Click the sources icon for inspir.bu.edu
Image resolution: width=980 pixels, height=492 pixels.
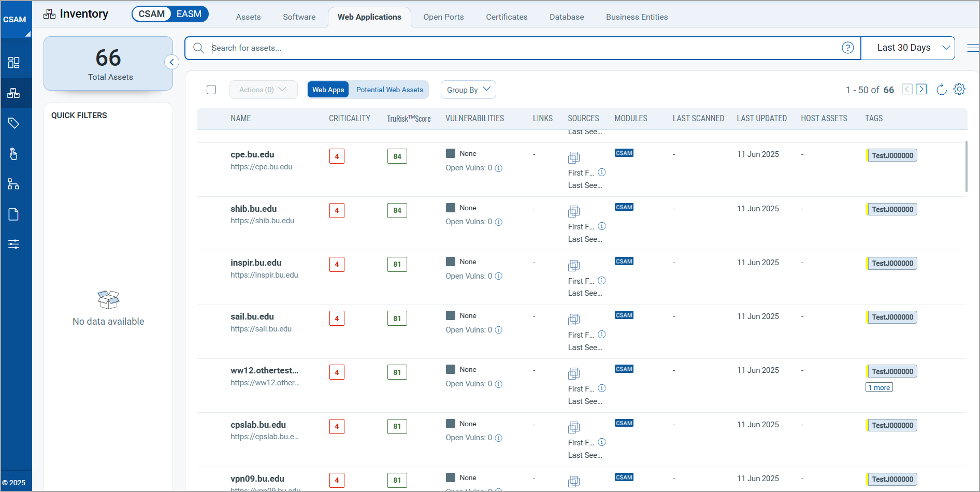coord(574,266)
